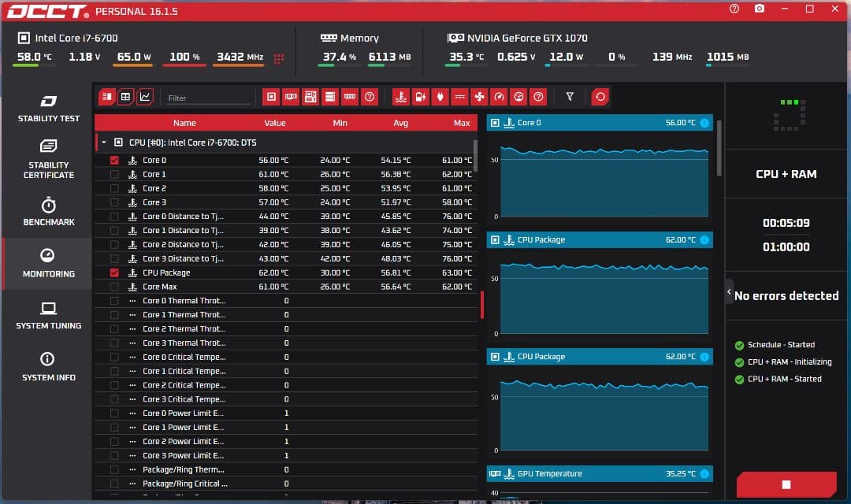Image resolution: width=851 pixels, height=504 pixels.
Task: Click the sensor table scrollbar
Action: pyautogui.click(x=475, y=156)
